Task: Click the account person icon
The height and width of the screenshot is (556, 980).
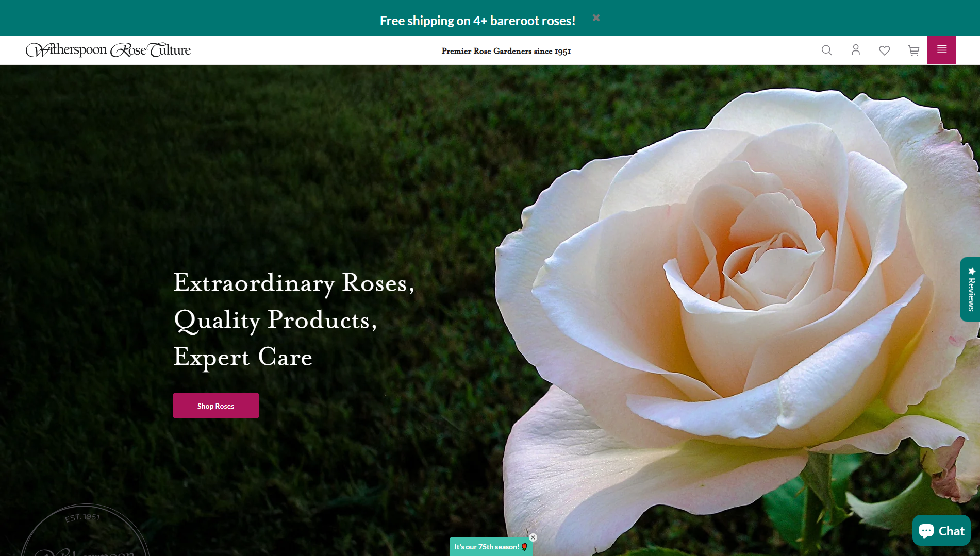Action: [855, 50]
